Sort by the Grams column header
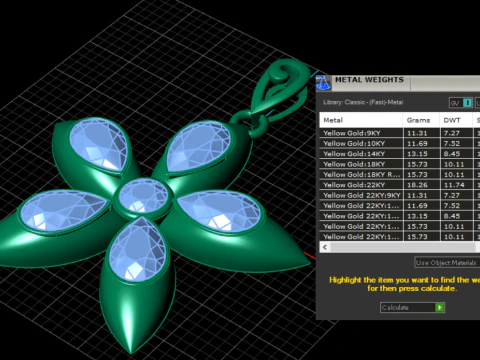The width and height of the screenshot is (480, 360). click(421, 120)
